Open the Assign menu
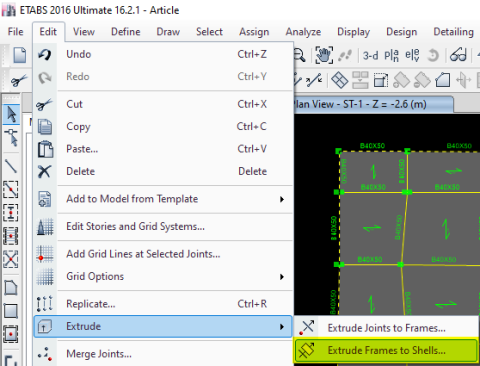480x366 pixels. click(x=254, y=32)
